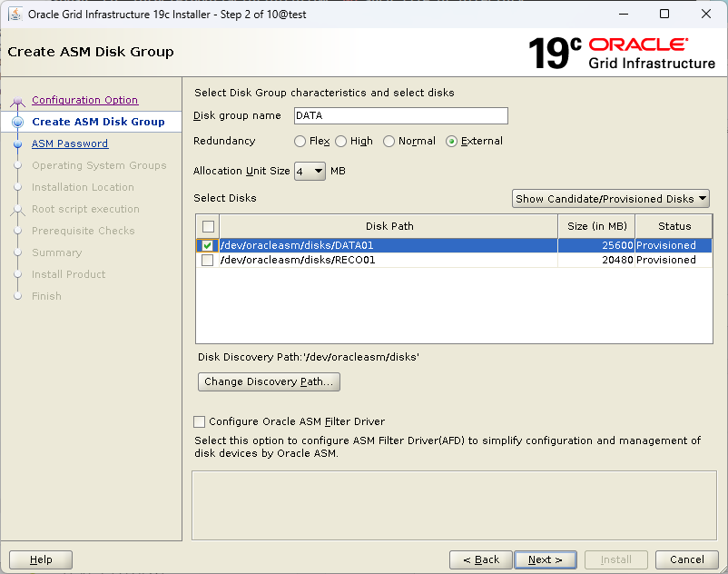Click the Create ASM Disk Group step bullet
The image size is (728, 574).
pyautogui.click(x=17, y=122)
